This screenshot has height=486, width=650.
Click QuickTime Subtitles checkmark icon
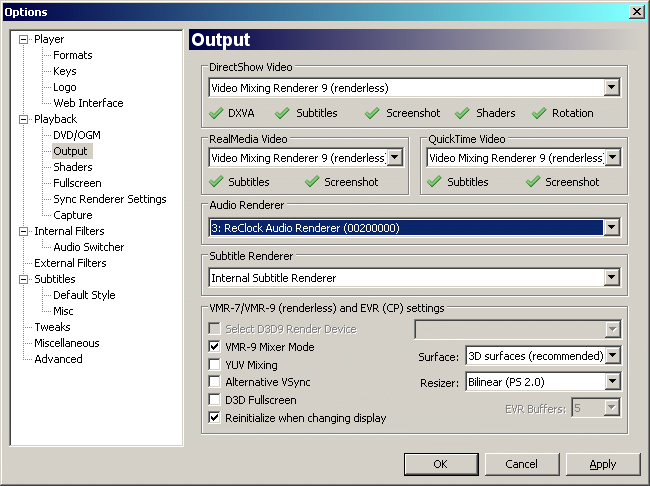point(434,182)
